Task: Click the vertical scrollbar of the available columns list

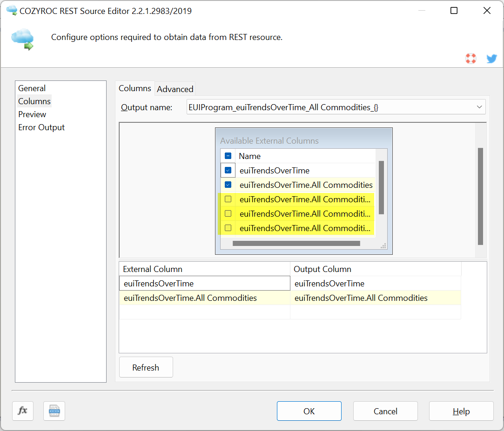Action: 382,187
